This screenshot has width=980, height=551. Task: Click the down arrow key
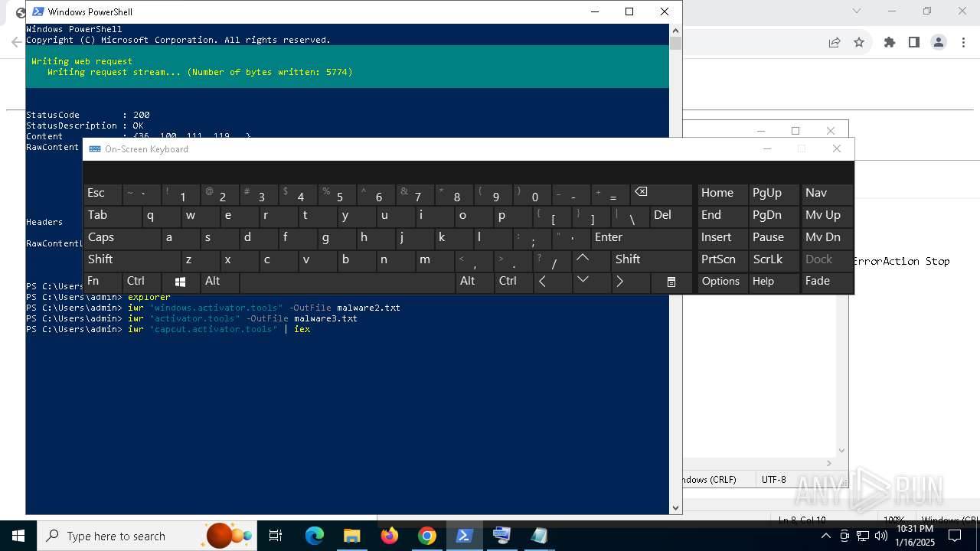pos(592,282)
